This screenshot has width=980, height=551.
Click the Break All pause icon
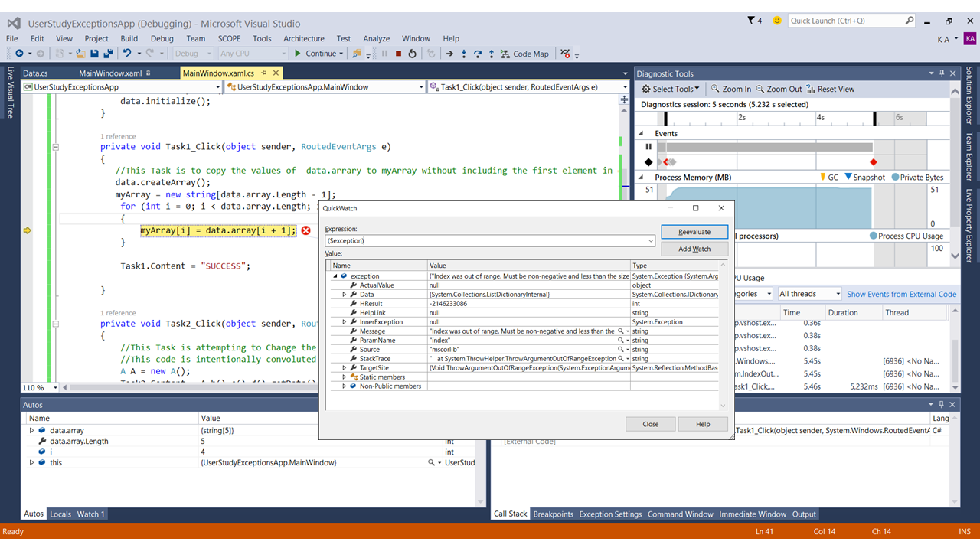click(384, 54)
